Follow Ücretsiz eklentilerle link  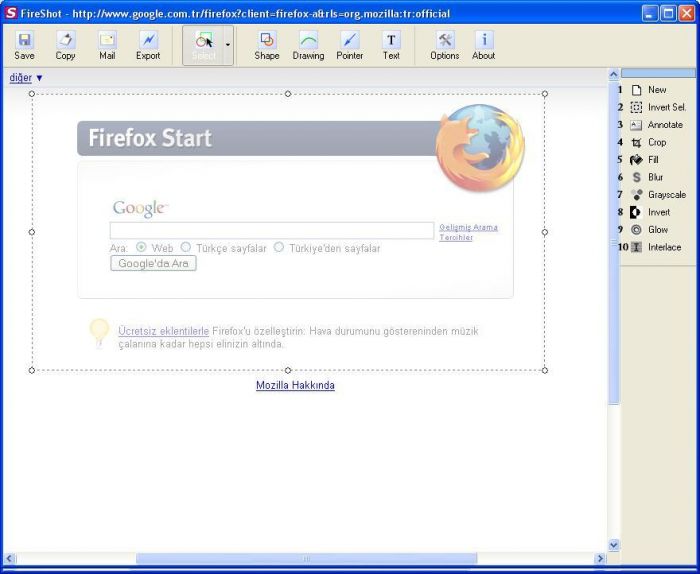(x=163, y=331)
